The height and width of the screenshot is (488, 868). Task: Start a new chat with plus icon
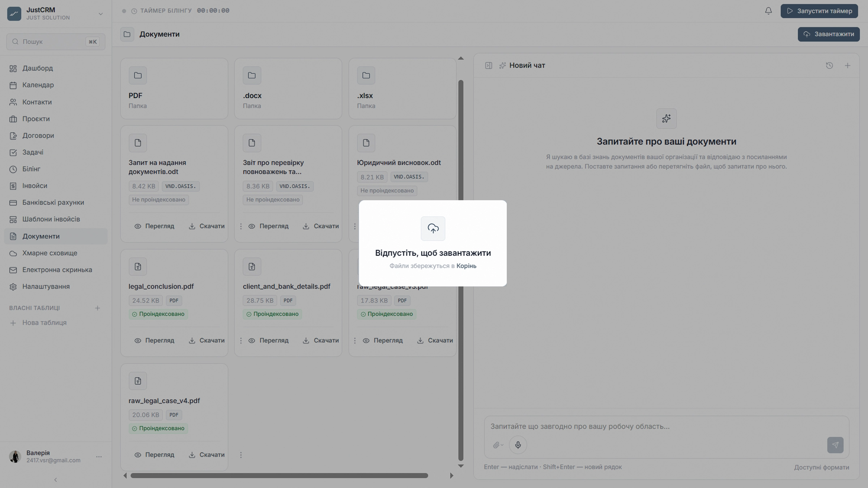click(847, 65)
